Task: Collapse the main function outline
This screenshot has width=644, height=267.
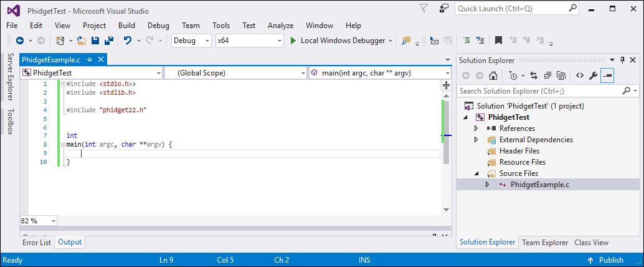Action: [63, 145]
